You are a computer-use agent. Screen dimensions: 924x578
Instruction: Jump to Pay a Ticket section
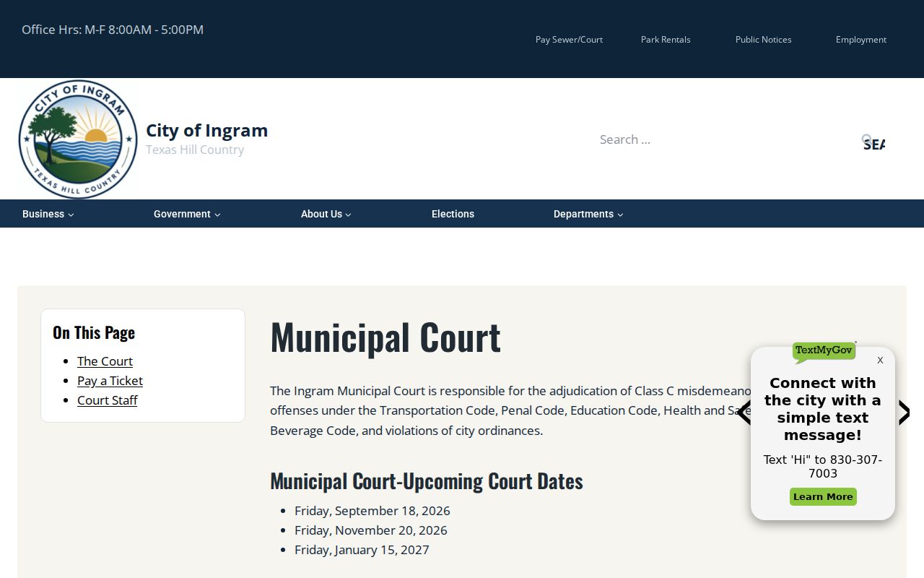coord(110,381)
